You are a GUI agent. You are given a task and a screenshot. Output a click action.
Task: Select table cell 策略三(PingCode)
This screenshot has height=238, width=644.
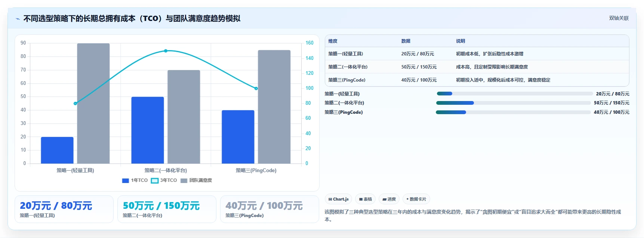click(347, 80)
